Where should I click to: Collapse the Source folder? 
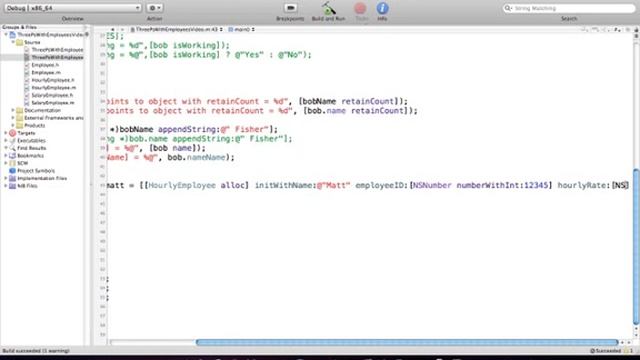click(x=13, y=42)
